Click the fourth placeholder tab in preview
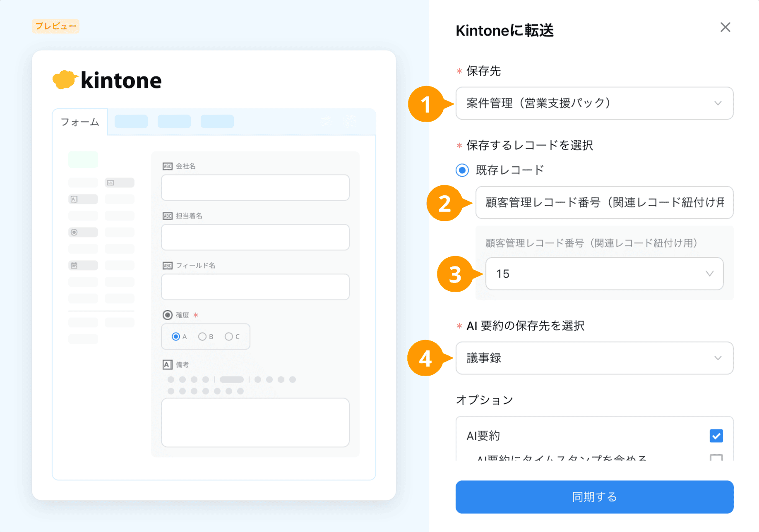The image size is (759, 532). point(217,122)
